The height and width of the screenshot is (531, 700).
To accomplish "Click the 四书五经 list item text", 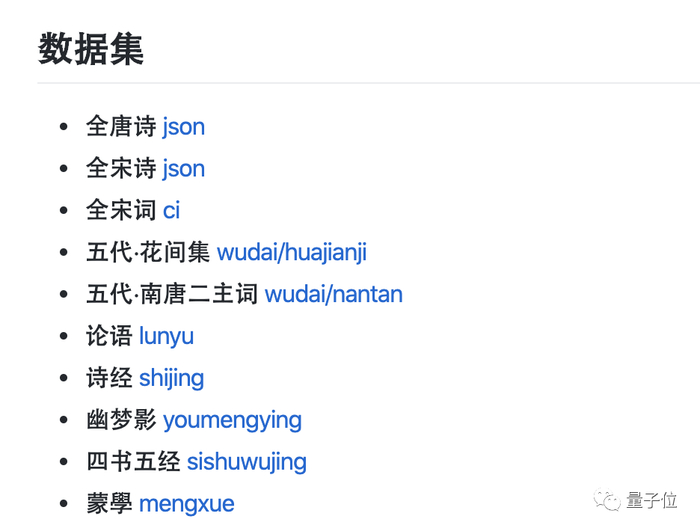I will click(x=133, y=462).
